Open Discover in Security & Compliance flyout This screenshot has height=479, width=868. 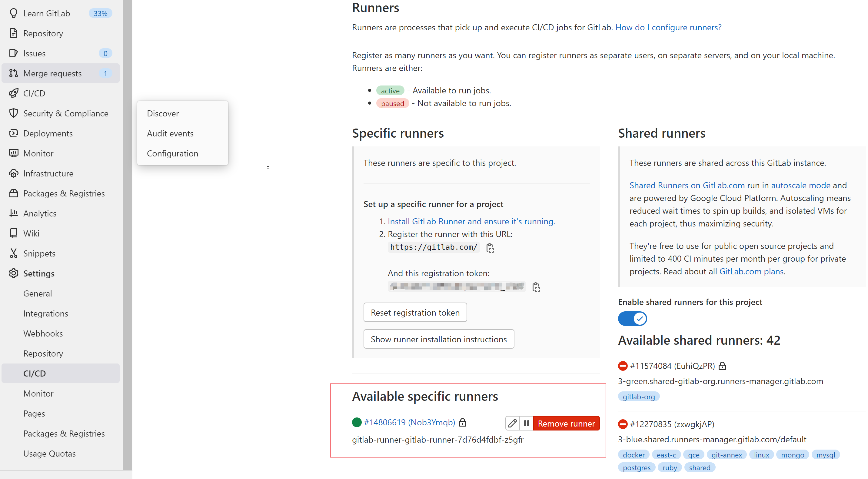click(x=163, y=113)
